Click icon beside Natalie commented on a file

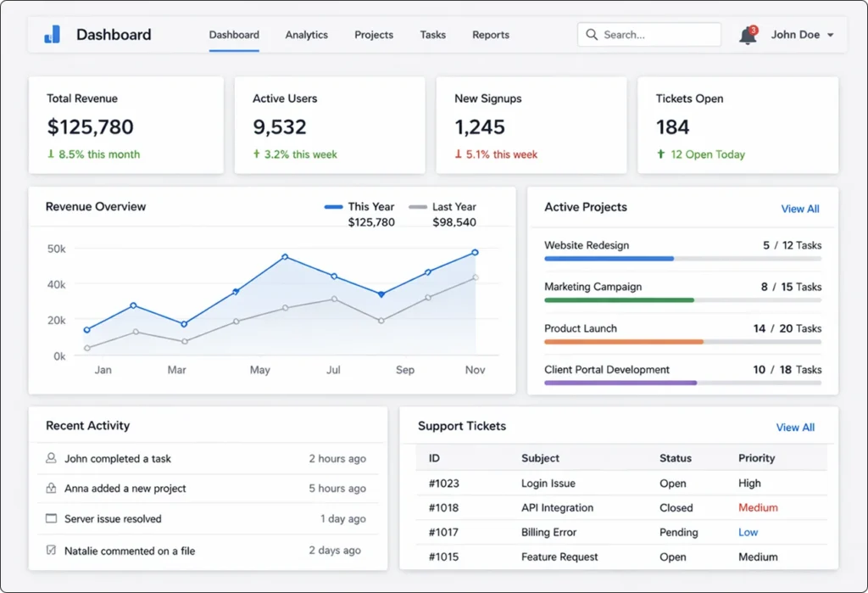tap(51, 551)
